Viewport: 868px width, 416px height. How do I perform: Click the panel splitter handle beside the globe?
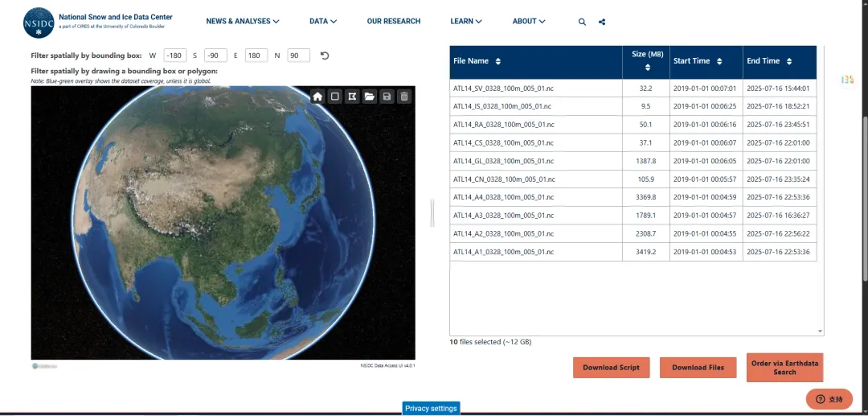[432, 213]
